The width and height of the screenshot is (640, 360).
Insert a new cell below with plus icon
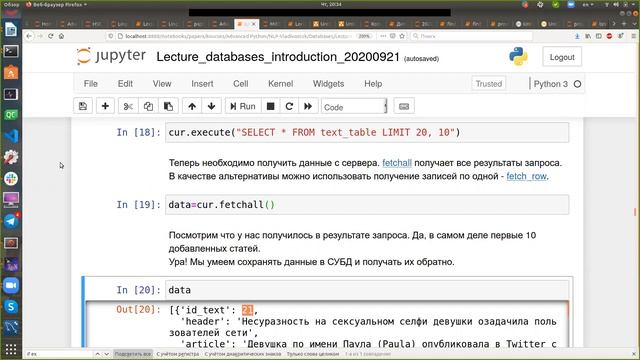105,106
